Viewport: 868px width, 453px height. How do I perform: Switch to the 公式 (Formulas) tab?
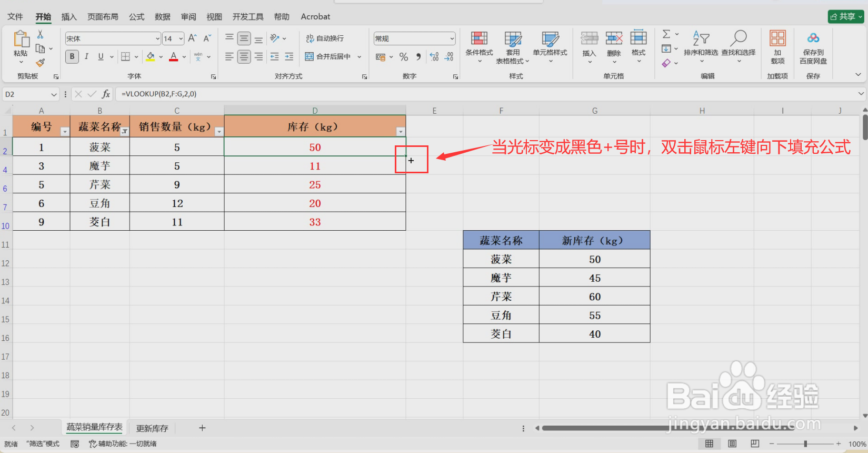tap(137, 17)
